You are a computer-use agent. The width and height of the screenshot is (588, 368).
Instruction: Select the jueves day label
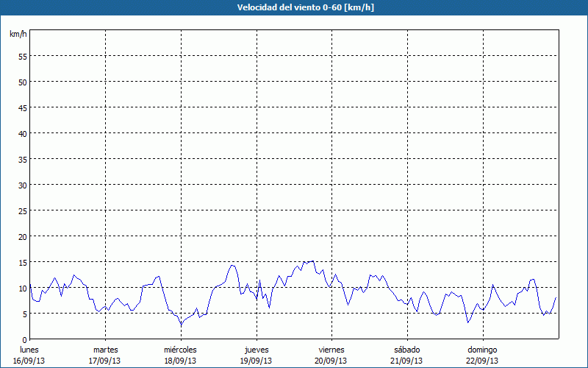coord(257,350)
